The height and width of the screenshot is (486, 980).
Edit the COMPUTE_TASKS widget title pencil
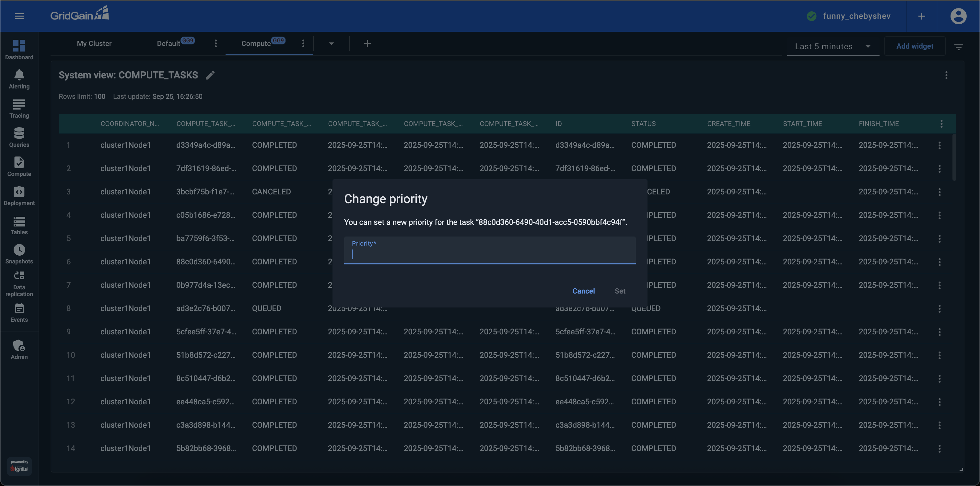tap(210, 75)
